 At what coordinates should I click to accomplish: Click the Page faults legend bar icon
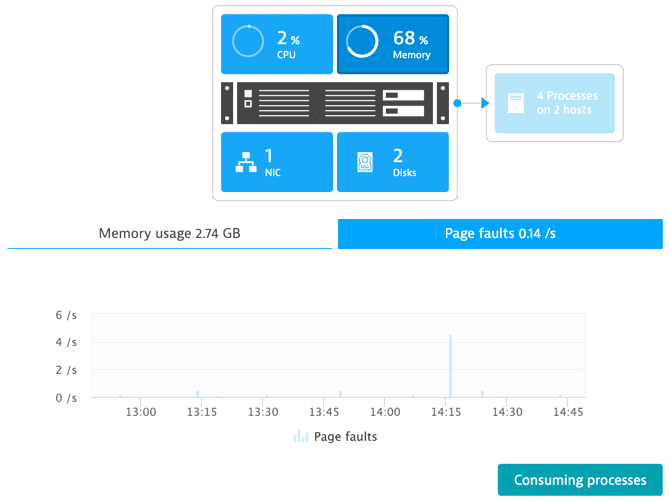tap(301, 436)
